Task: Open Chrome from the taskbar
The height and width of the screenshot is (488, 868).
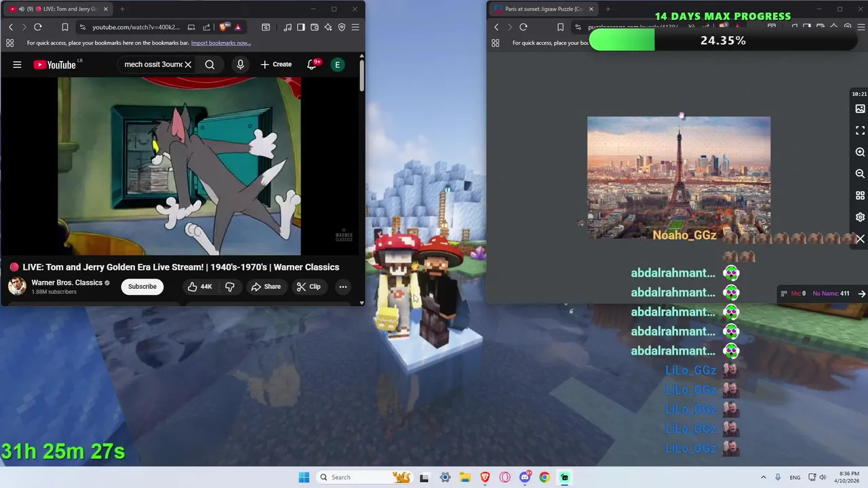Action: tap(545, 477)
